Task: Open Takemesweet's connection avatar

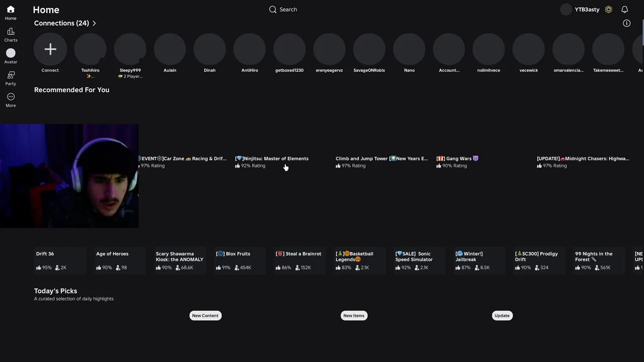Action: 609,49
